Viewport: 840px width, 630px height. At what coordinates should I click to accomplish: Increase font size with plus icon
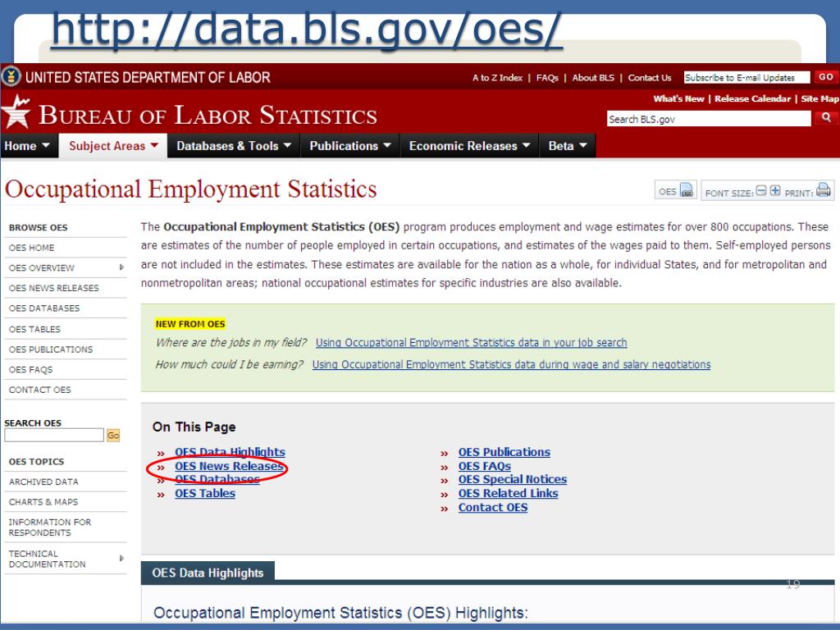click(x=775, y=190)
